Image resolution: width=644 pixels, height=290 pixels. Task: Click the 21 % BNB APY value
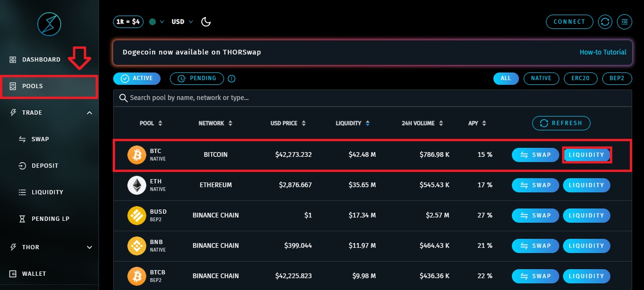(x=485, y=246)
